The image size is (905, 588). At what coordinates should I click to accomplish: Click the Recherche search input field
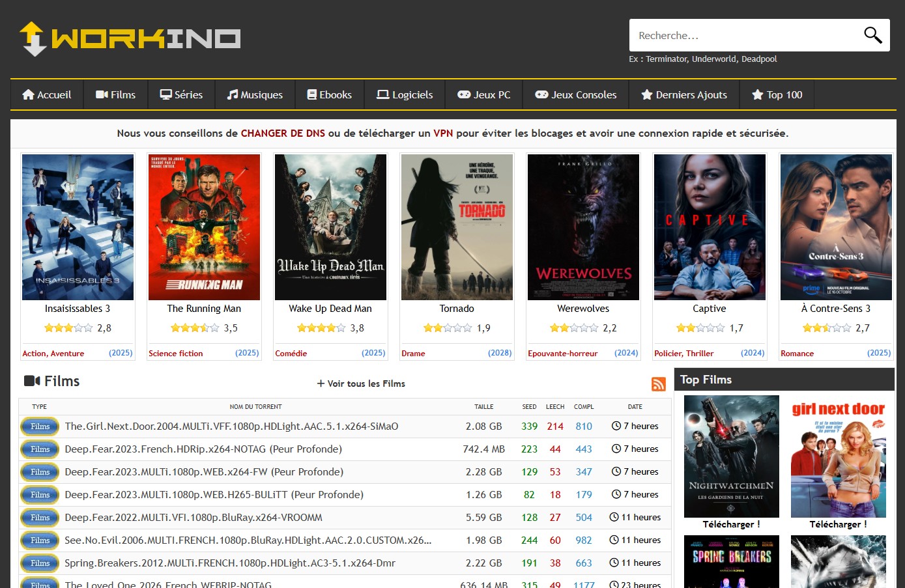point(743,35)
